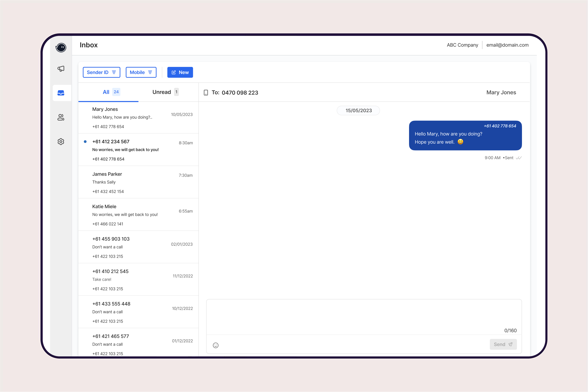This screenshot has width=588, height=392.
Task: Click email@domain.com in header
Action: (507, 45)
